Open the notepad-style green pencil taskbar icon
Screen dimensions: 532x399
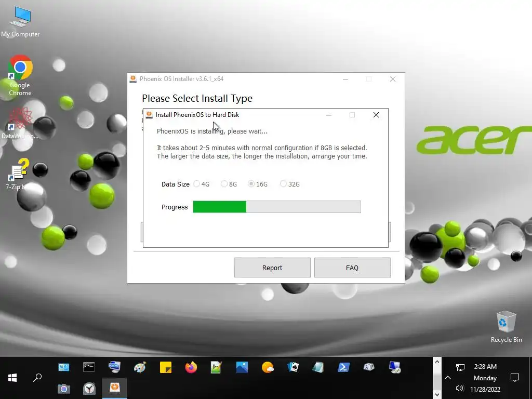[216, 367]
